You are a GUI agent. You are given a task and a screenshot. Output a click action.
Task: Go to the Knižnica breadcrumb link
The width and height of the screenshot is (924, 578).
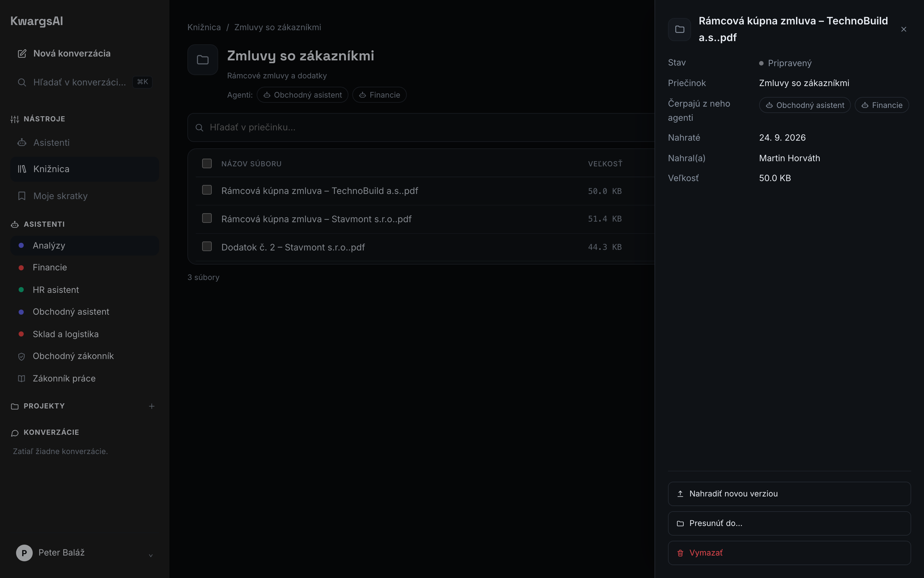pos(204,28)
